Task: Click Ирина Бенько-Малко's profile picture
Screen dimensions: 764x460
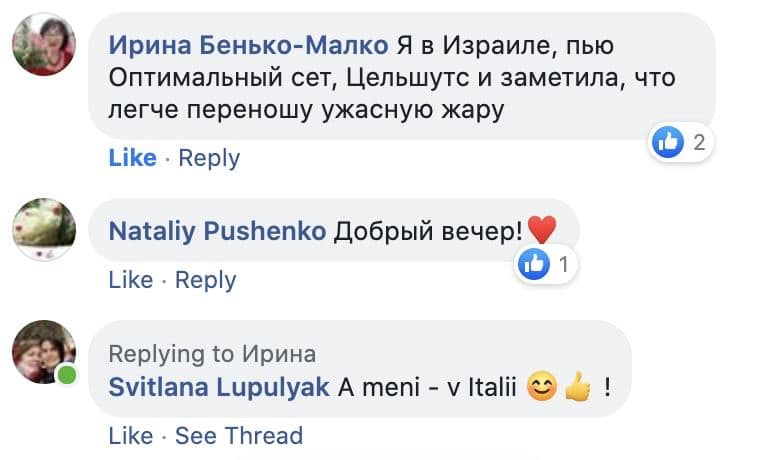Action: pyautogui.click(x=44, y=45)
